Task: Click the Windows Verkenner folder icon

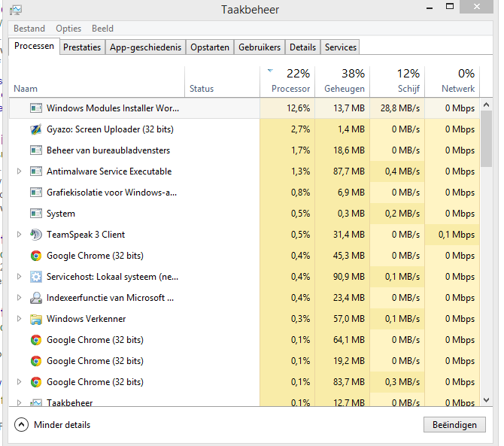Action: [x=36, y=319]
